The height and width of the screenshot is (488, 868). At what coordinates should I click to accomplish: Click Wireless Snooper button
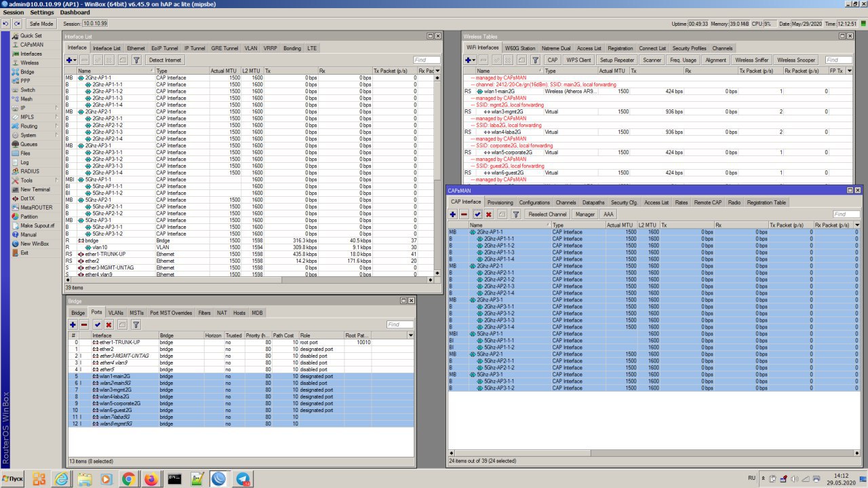click(796, 60)
